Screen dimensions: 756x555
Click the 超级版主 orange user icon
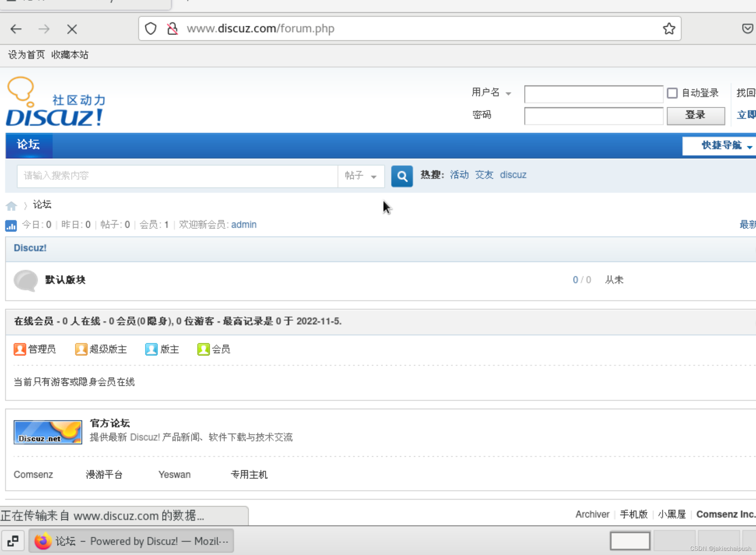[x=81, y=349]
